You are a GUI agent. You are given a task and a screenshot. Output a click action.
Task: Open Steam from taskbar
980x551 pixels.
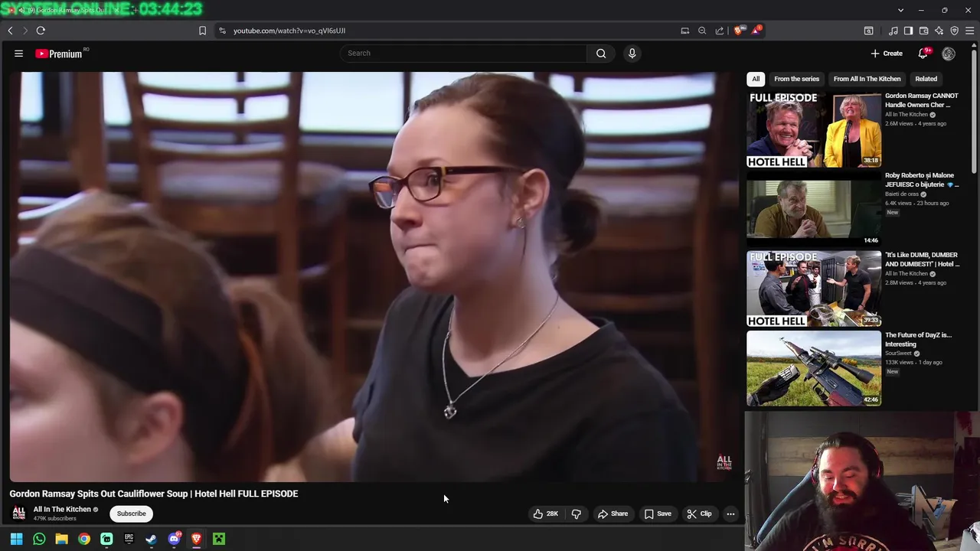click(151, 539)
